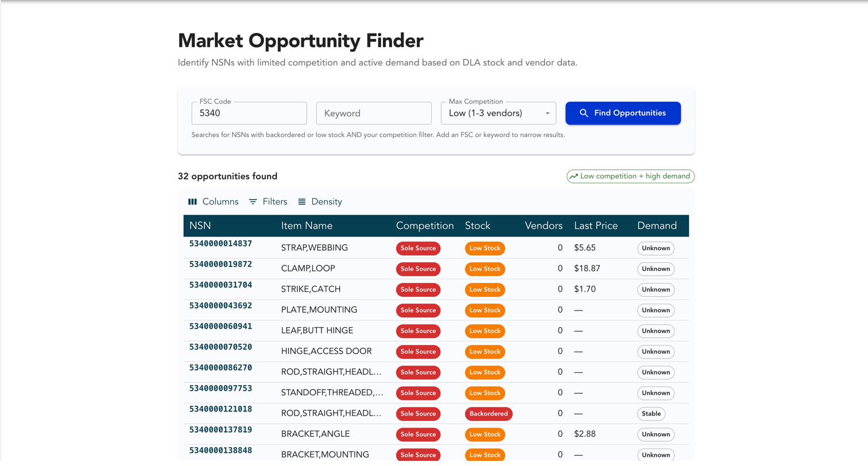Open NSN 5340000019872
Viewport: 868px width, 466px height.
click(220, 264)
